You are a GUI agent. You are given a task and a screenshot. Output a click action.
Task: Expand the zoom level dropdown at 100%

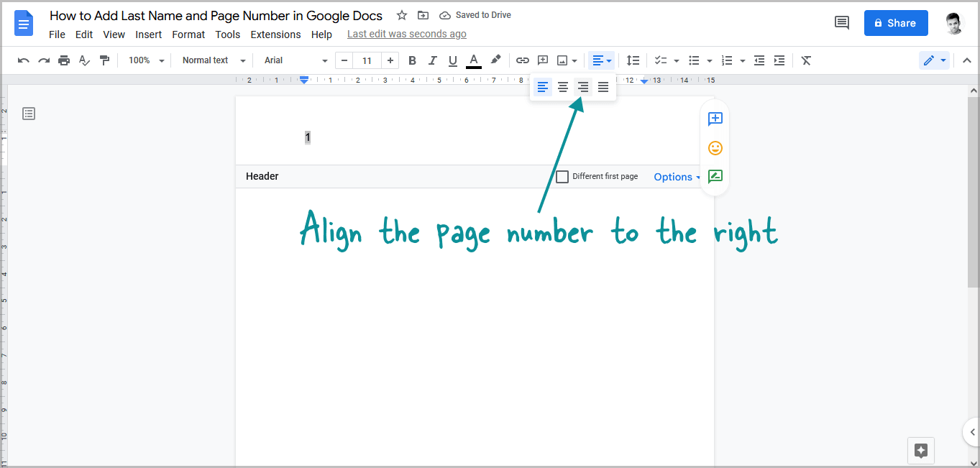click(x=145, y=60)
